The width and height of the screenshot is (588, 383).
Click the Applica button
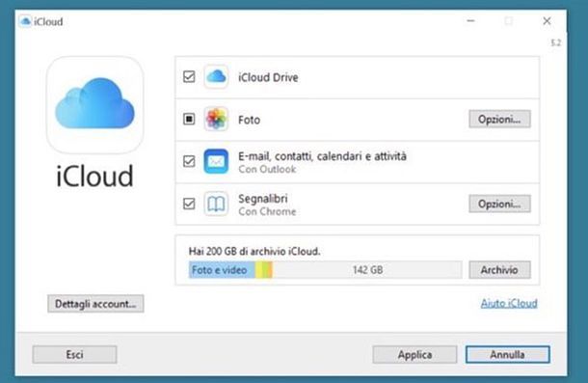[414, 354]
